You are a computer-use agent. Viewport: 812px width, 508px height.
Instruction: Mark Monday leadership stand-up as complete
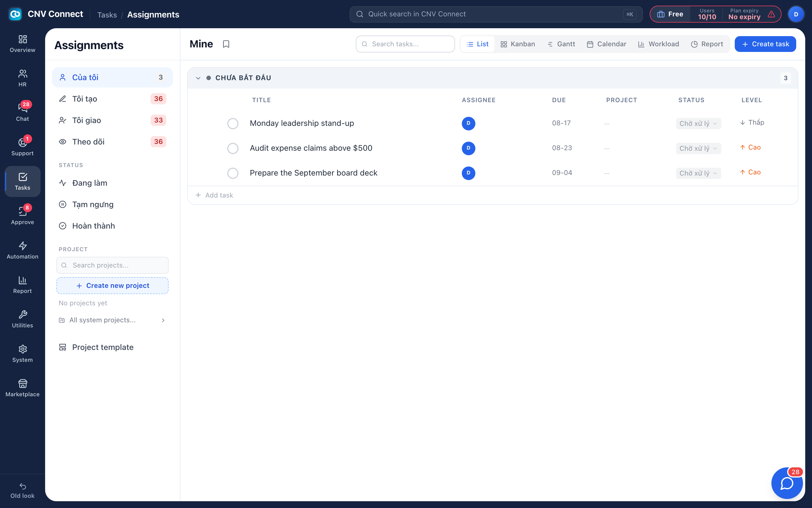[233, 123]
